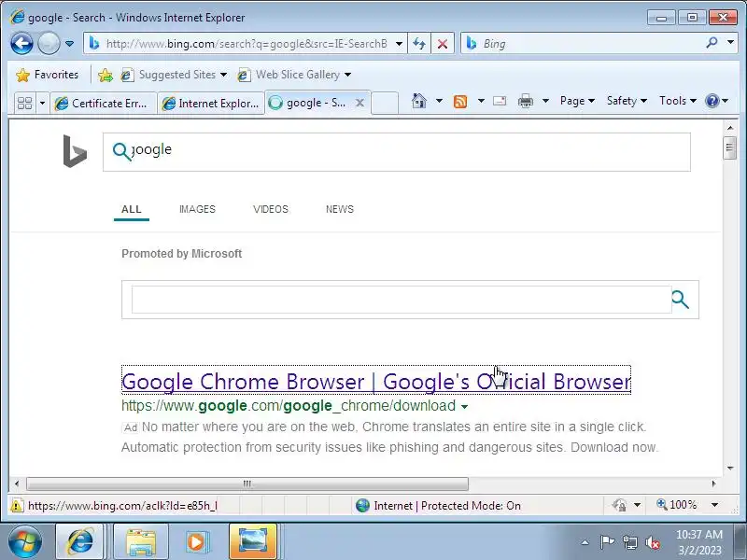Click the RSS Feeds icon
The image size is (747, 560).
pyautogui.click(x=460, y=101)
